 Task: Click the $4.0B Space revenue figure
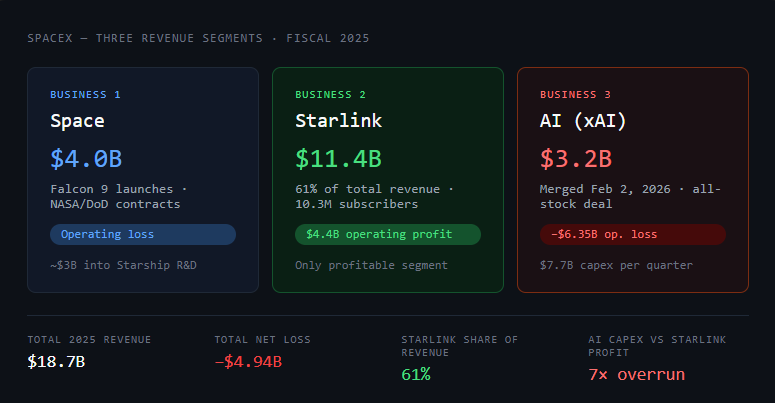pyautogui.click(x=86, y=159)
